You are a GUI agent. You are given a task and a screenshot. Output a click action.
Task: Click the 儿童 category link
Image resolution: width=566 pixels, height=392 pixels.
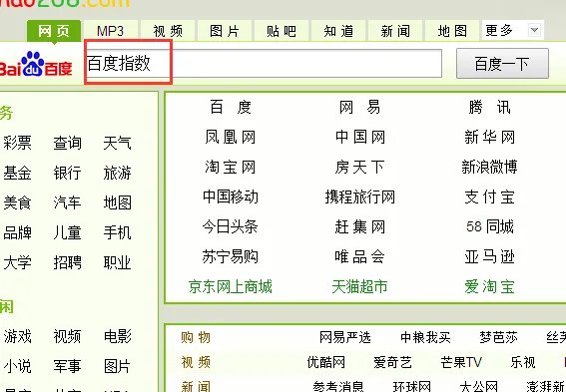pyautogui.click(x=67, y=232)
